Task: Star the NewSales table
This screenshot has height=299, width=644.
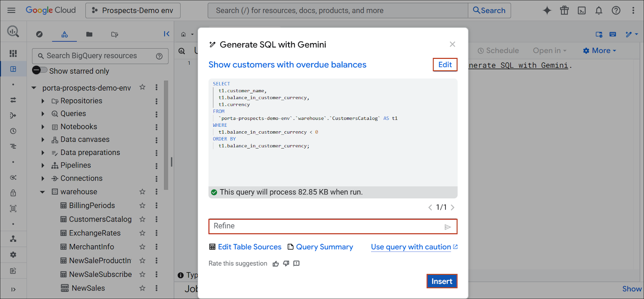Action: click(142, 288)
